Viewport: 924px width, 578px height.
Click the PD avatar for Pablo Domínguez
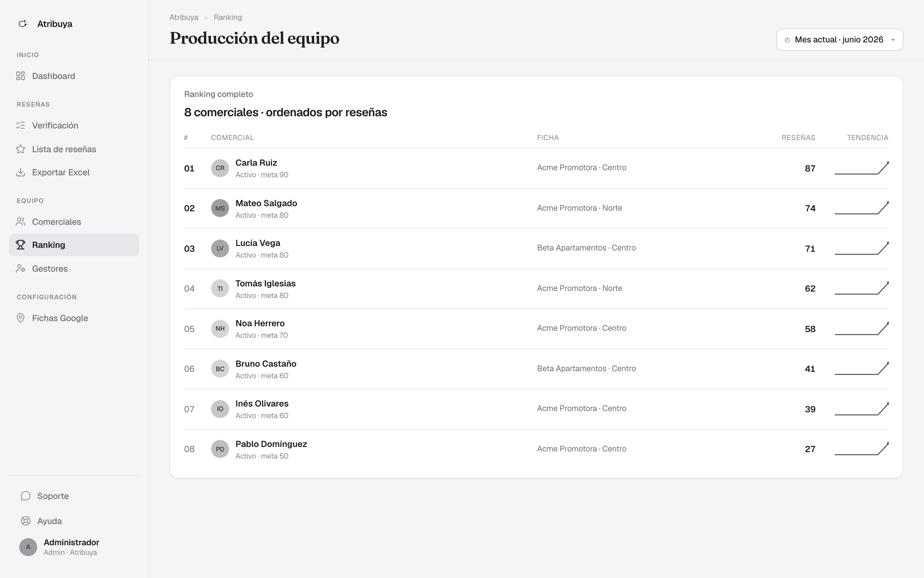(x=220, y=449)
